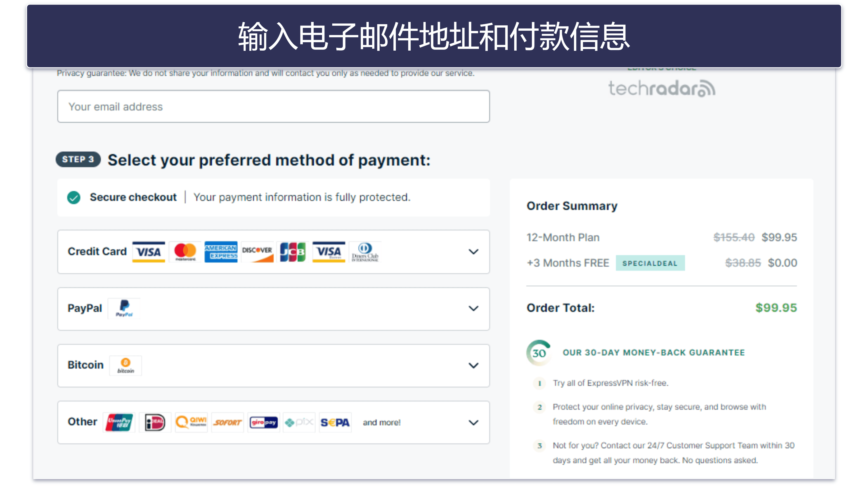The height and width of the screenshot is (486, 868).
Task: Click "Try all of ExpressVPN risk-free."
Action: point(610,383)
